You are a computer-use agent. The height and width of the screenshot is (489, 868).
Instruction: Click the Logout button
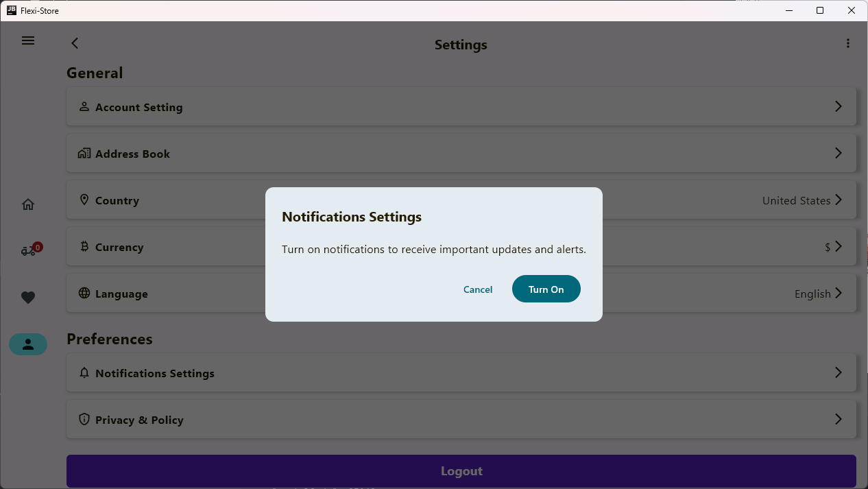(461, 471)
